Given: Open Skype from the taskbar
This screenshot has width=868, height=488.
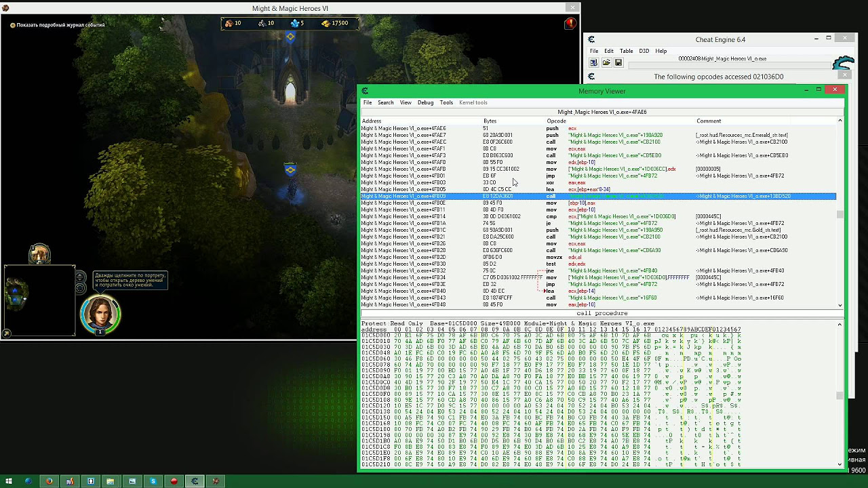Looking at the screenshot, I should coord(153,481).
